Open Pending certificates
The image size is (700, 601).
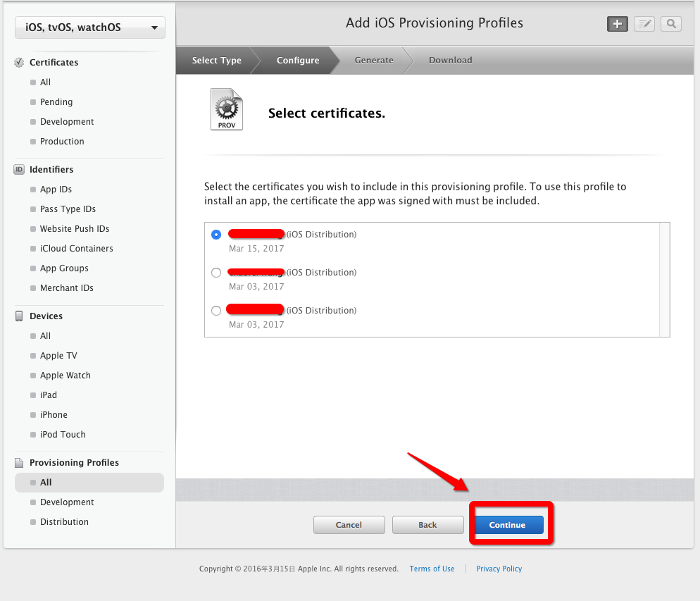pyautogui.click(x=56, y=101)
